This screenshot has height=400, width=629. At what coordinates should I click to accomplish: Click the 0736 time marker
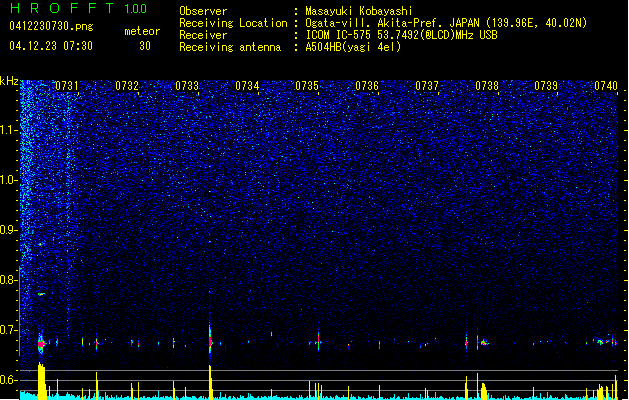tap(367, 86)
